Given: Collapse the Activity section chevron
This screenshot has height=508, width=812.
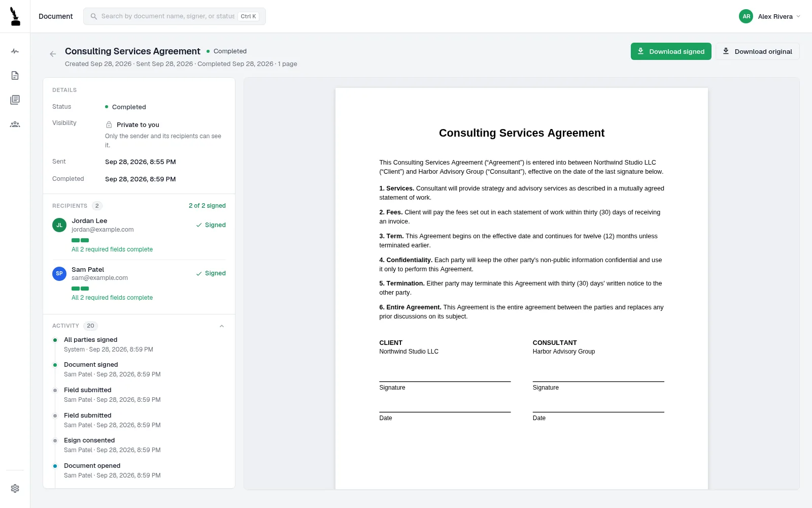Looking at the screenshot, I should 221,326.
